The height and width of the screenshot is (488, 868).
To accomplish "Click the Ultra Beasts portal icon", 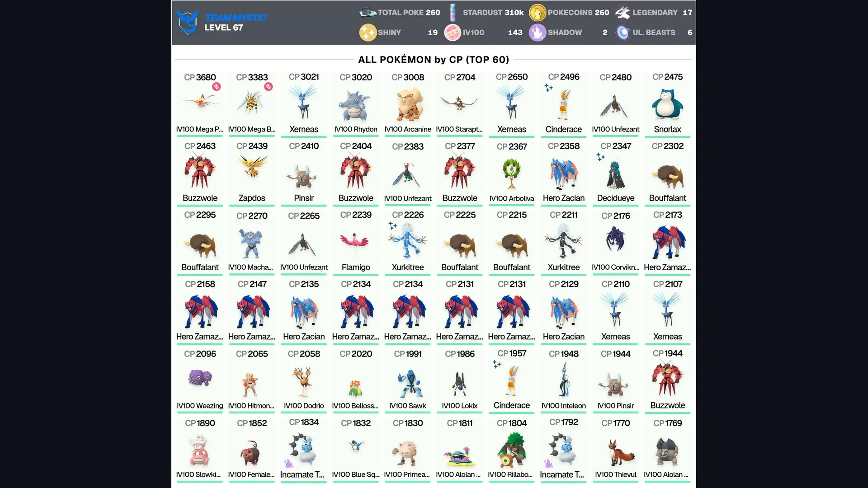I will (x=623, y=33).
